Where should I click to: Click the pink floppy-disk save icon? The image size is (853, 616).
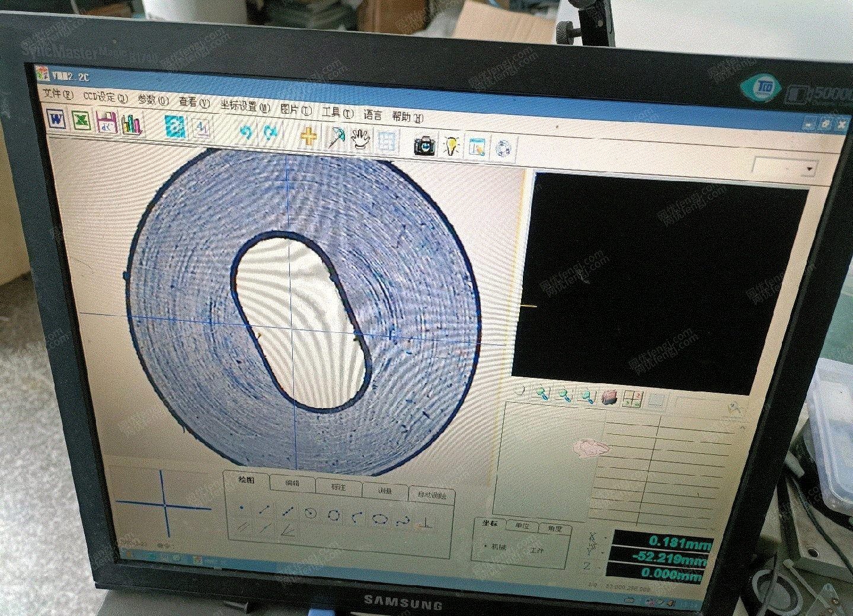(x=107, y=122)
